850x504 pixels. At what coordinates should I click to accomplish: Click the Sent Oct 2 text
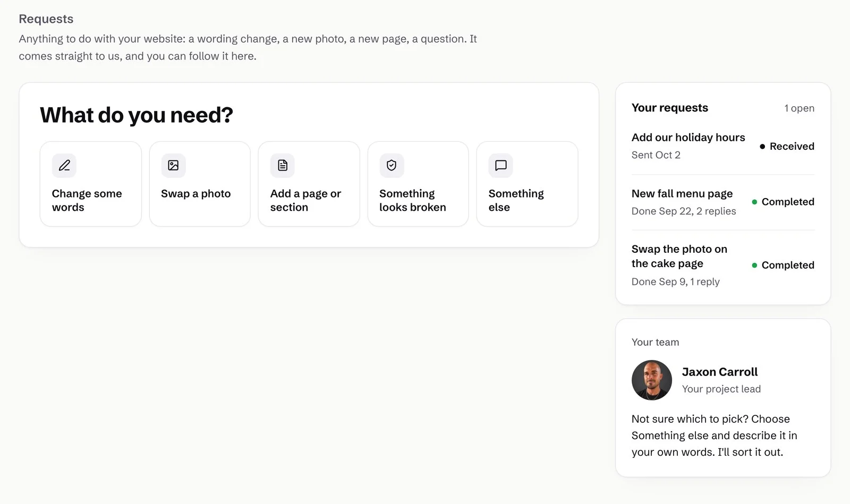[x=656, y=155]
